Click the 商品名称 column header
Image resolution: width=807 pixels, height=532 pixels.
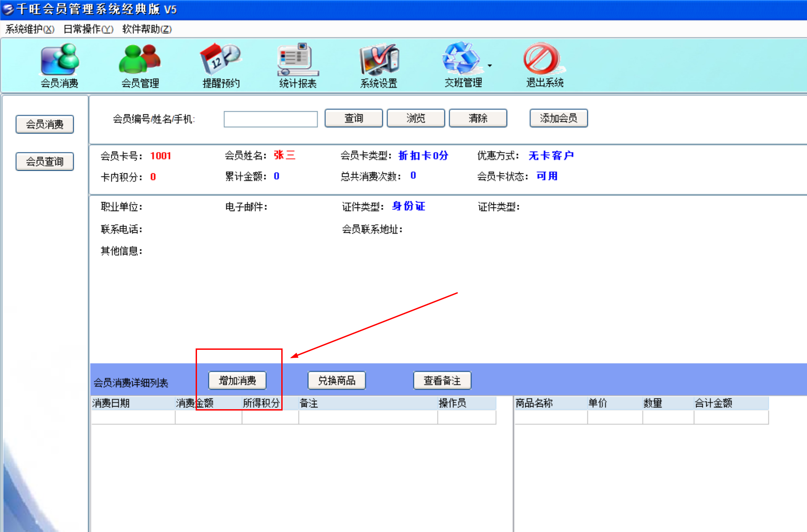(551, 403)
